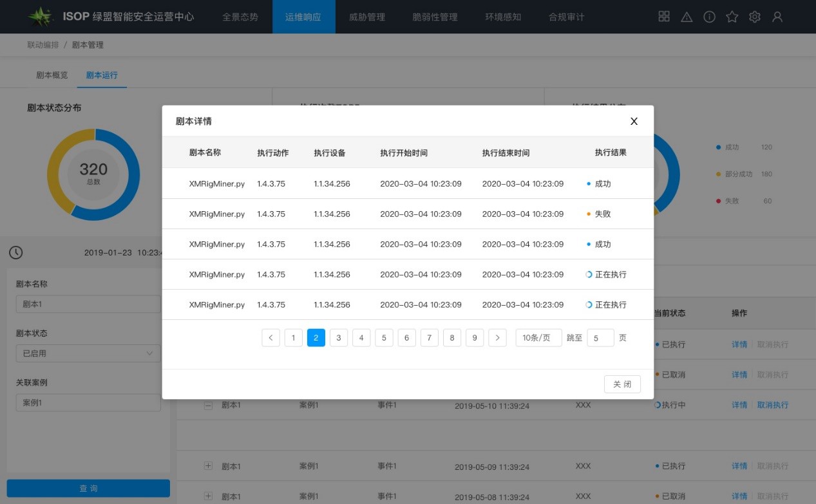Click the 查询 search button
The image size is (816, 504).
88,489
